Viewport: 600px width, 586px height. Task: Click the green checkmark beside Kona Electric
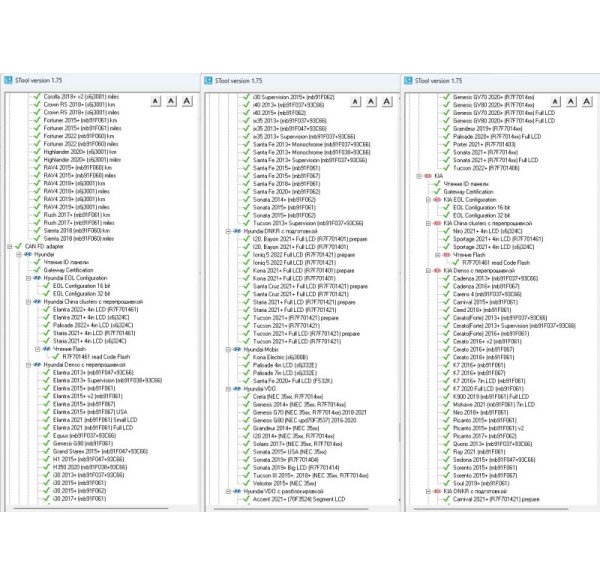pos(247,356)
